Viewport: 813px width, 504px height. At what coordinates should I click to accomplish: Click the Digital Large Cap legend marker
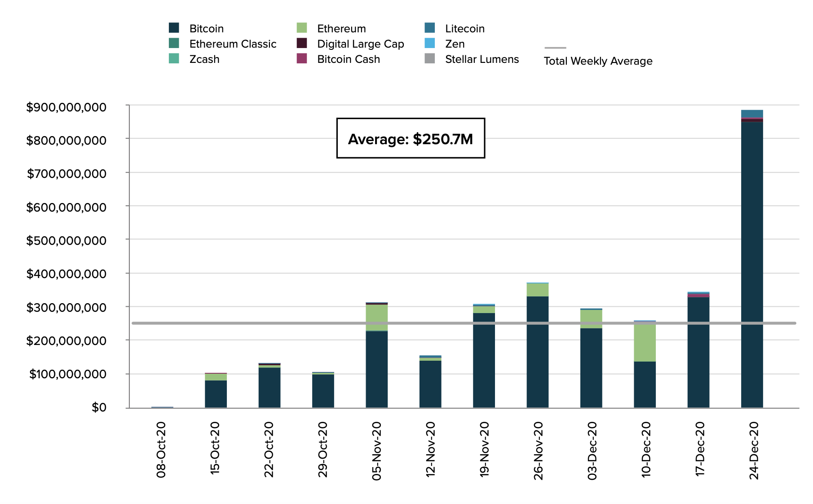coord(302,43)
